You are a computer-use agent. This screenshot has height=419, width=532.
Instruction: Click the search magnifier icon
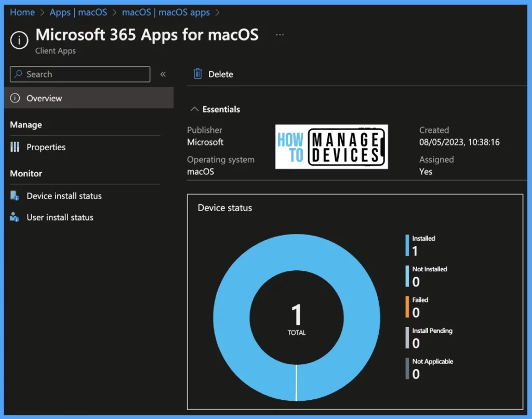(18, 74)
